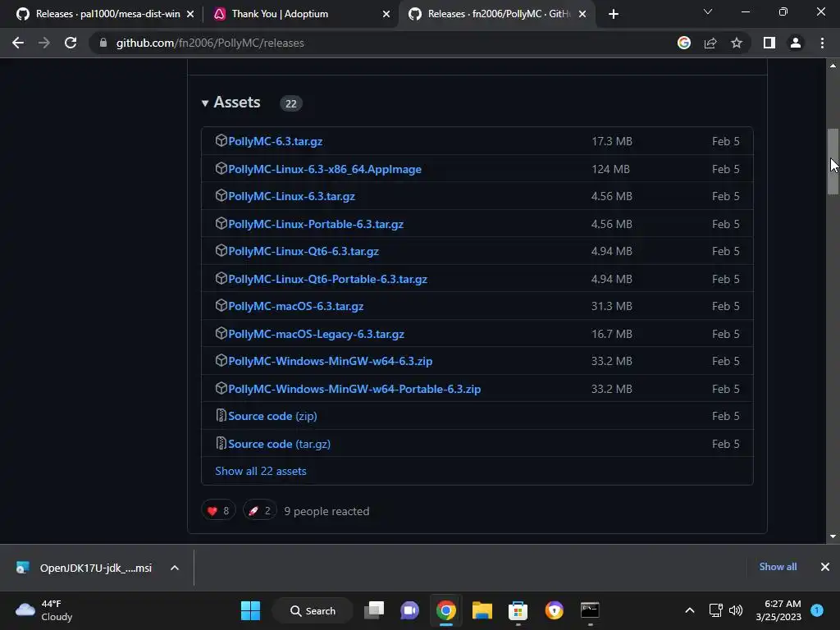
Task: Open a new browser tab
Action: [x=614, y=15]
